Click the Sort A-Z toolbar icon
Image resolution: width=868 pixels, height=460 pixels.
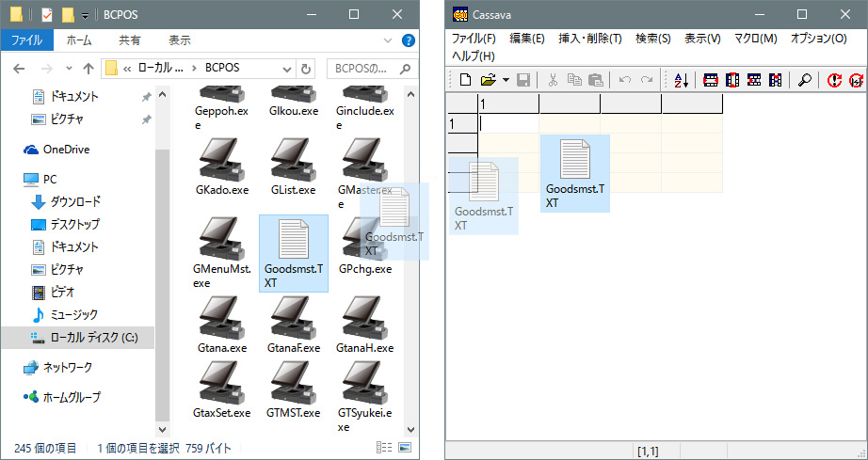point(683,80)
